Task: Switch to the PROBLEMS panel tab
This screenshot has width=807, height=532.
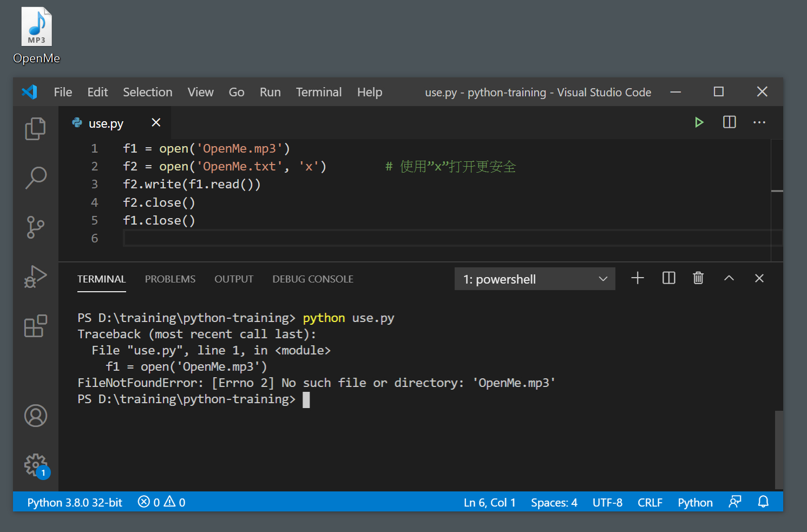Action: pos(170,279)
